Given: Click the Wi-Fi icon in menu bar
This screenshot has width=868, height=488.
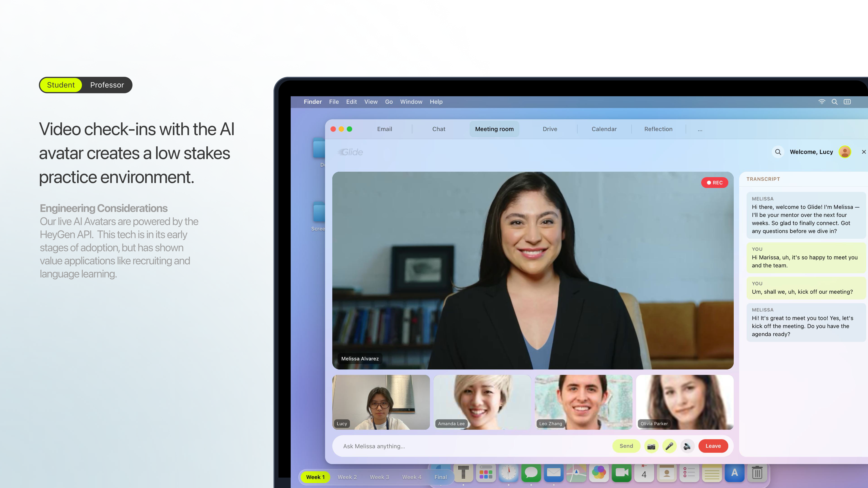Looking at the screenshot, I should (x=822, y=102).
